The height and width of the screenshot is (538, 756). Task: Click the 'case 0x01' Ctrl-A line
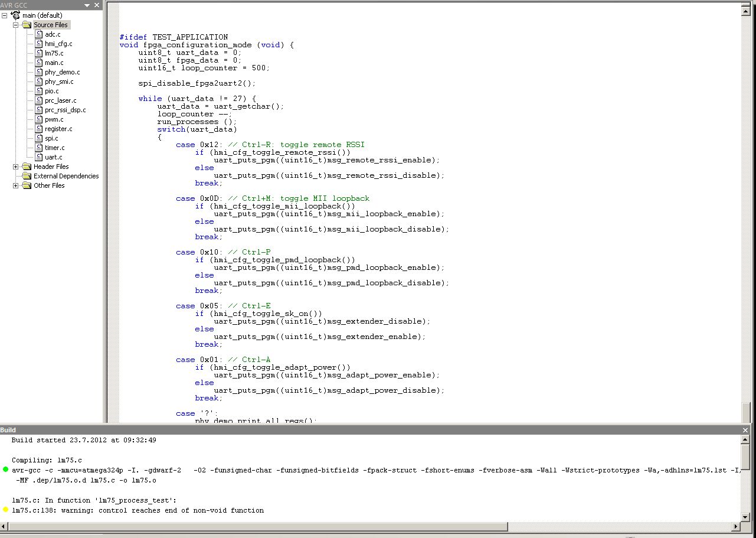coord(223,360)
